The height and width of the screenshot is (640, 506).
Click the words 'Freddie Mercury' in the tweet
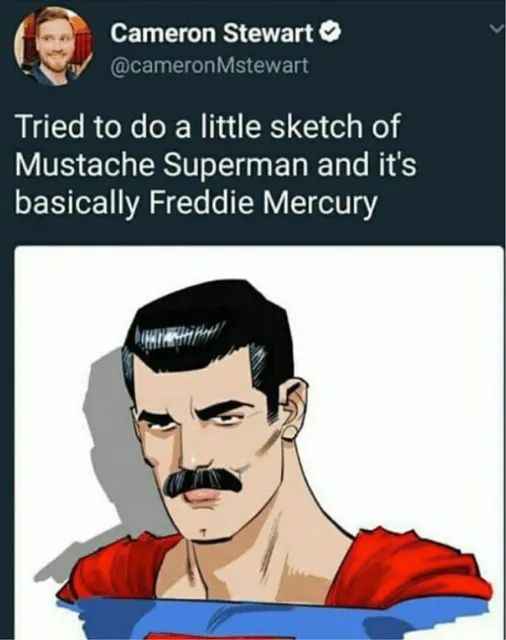(x=261, y=203)
